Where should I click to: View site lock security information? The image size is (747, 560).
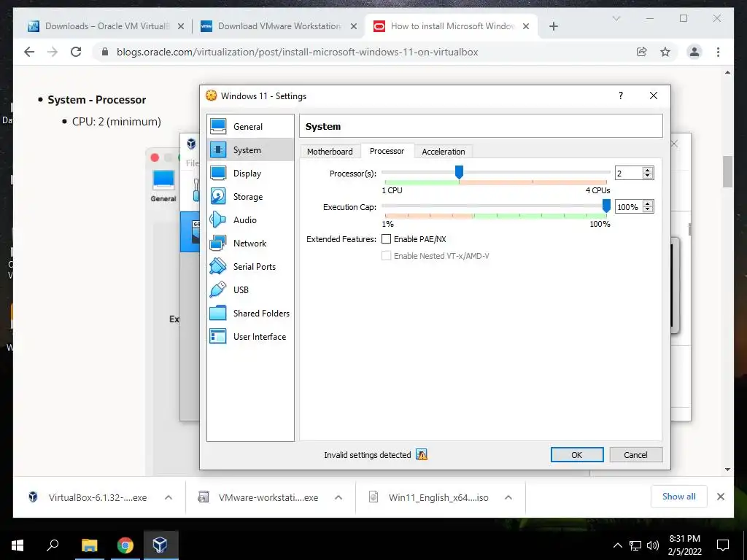(105, 52)
